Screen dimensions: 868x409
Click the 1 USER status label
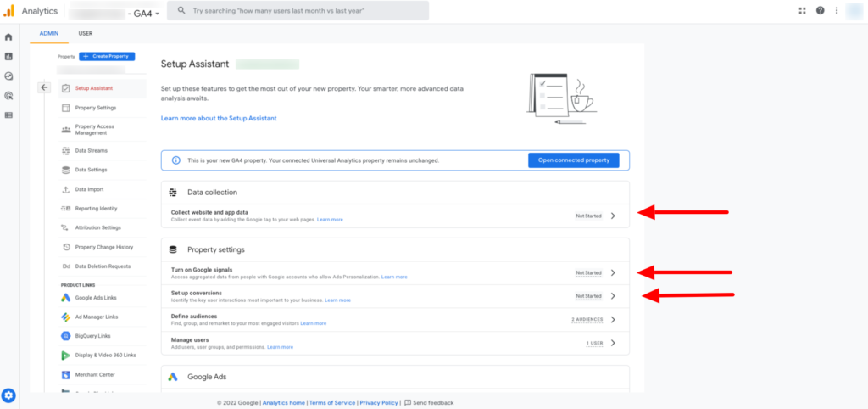595,343
